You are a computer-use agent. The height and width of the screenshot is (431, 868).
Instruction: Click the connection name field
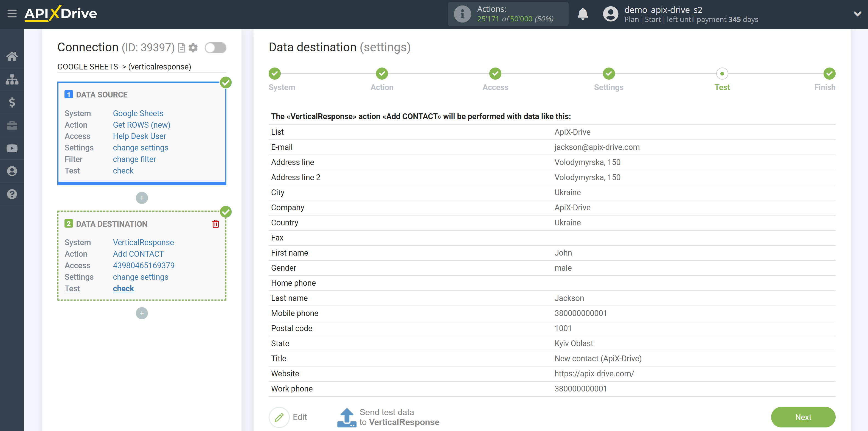click(x=142, y=67)
